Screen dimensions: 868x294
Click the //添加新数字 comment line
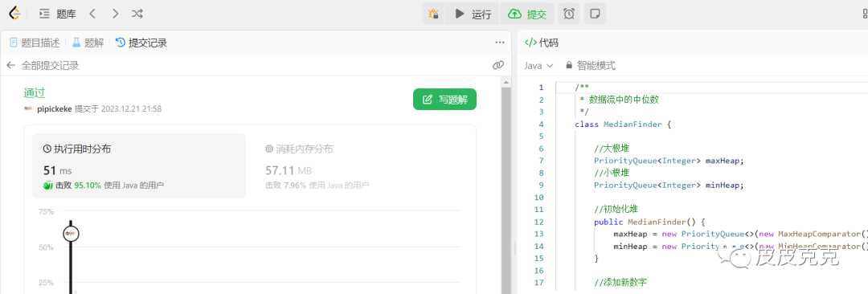(x=620, y=283)
